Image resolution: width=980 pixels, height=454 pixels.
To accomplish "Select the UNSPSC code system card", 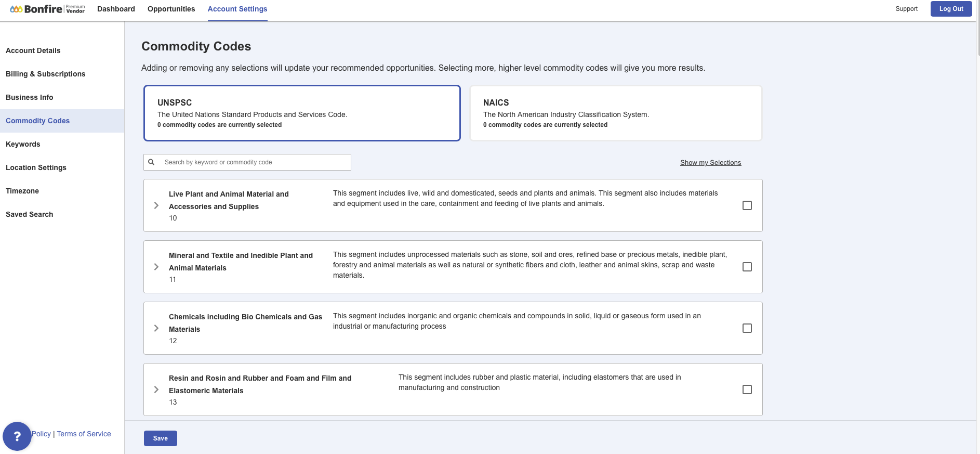I will tap(302, 113).
